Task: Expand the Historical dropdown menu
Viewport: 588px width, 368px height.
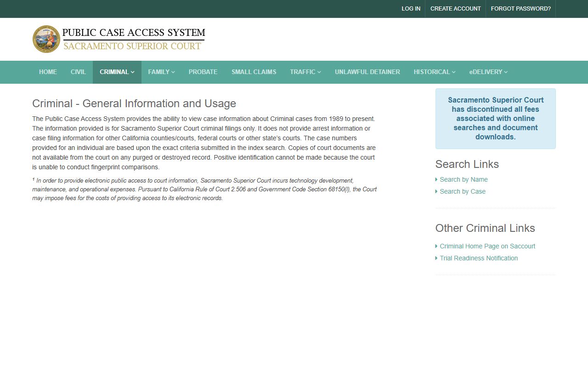Action: tap(435, 72)
